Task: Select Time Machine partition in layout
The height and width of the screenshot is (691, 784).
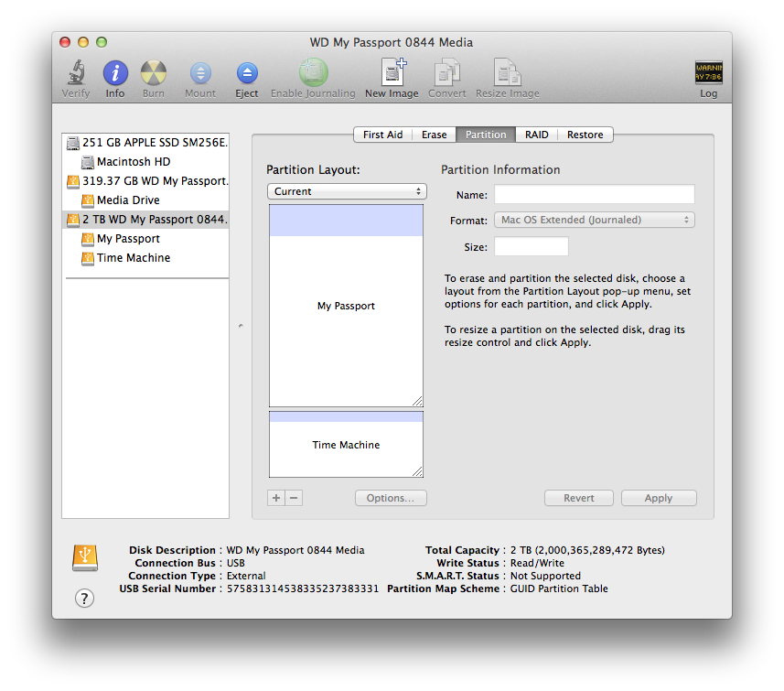Action: click(x=346, y=444)
